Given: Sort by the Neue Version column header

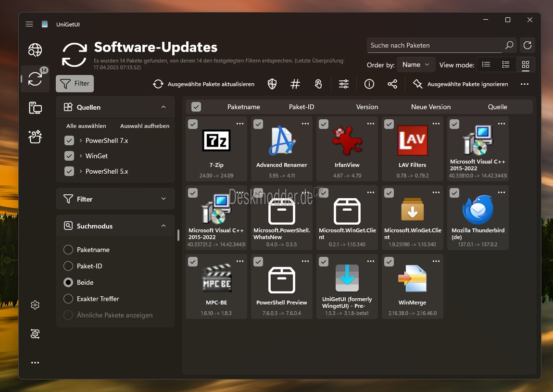Looking at the screenshot, I should [x=431, y=107].
